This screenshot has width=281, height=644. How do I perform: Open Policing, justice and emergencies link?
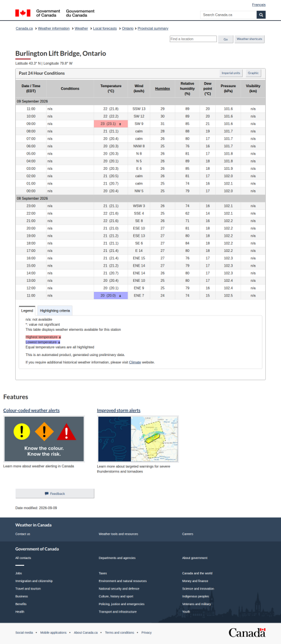point(121,604)
